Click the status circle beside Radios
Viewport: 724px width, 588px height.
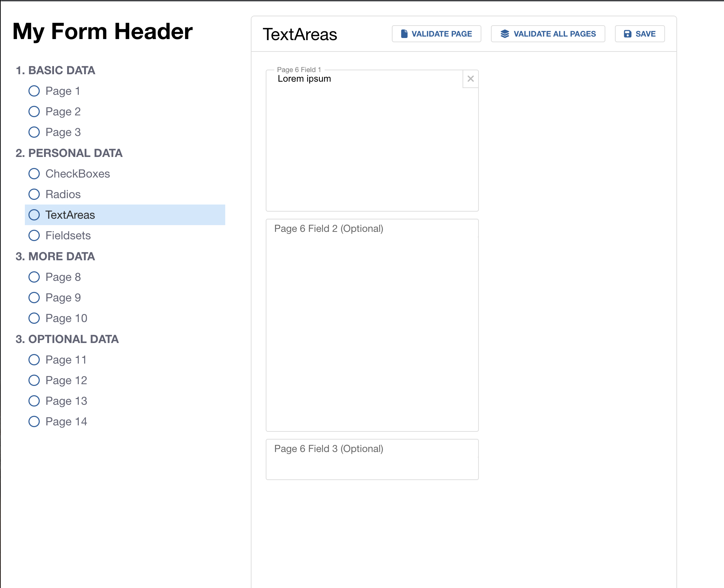point(34,194)
